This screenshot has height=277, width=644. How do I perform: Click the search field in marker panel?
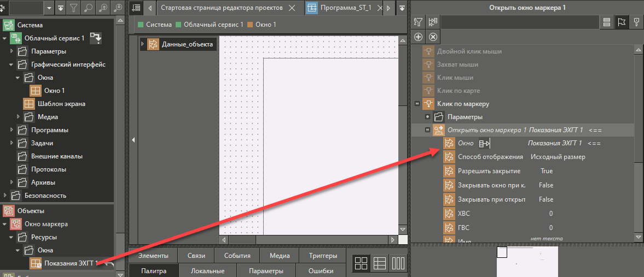pyautogui.click(x=519, y=22)
